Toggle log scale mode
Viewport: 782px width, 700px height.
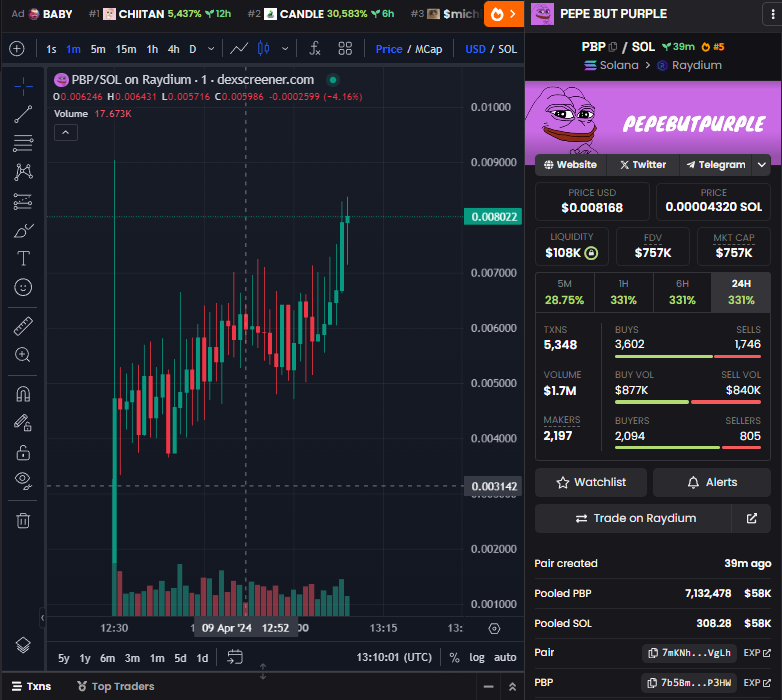pos(477,658)
